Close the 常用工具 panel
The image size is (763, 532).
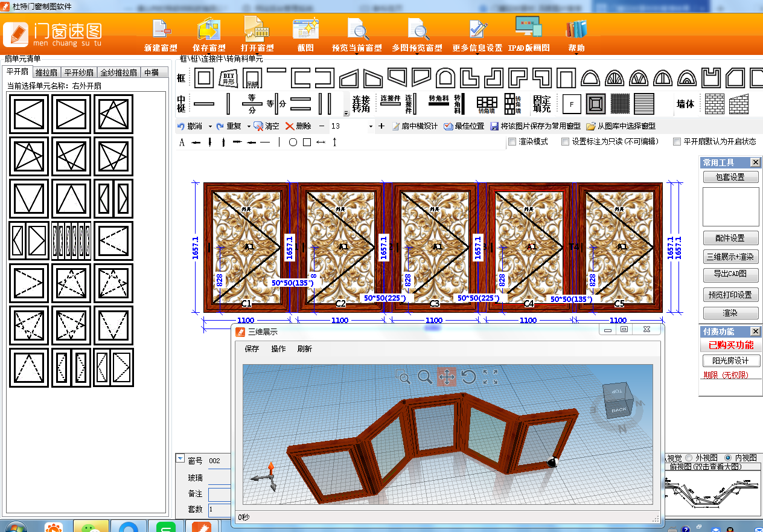click(x=755, y=162)
